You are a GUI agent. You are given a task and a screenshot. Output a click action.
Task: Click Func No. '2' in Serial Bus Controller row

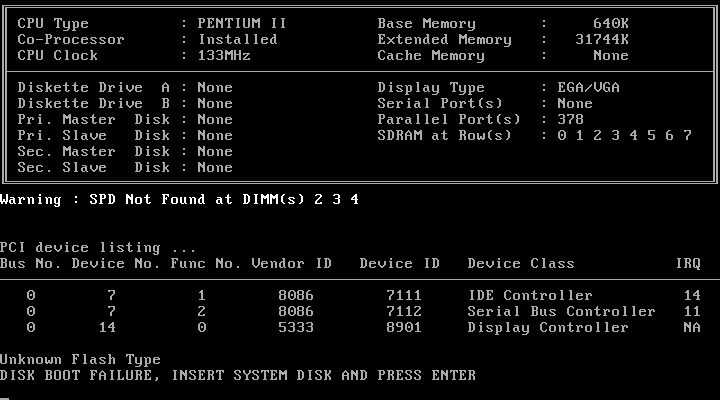point(202,311)
